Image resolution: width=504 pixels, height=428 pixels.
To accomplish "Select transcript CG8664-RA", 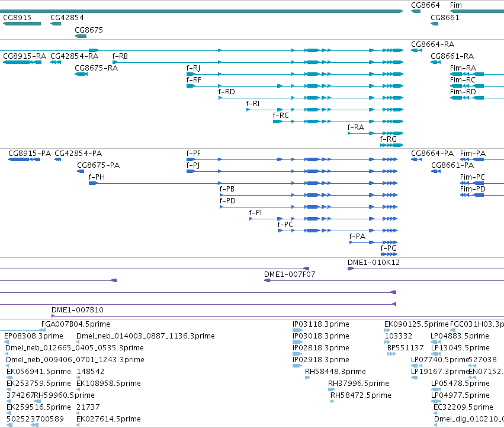I will pos(433,44).
